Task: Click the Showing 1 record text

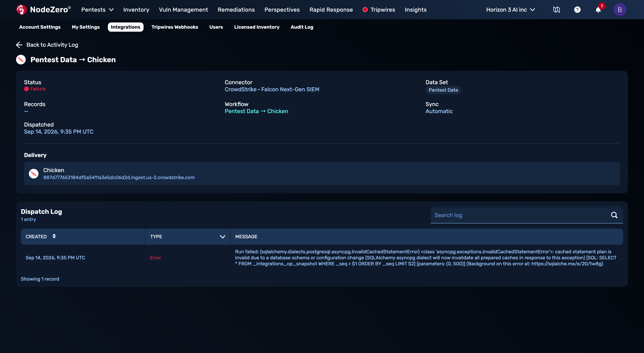Action: 40,279
